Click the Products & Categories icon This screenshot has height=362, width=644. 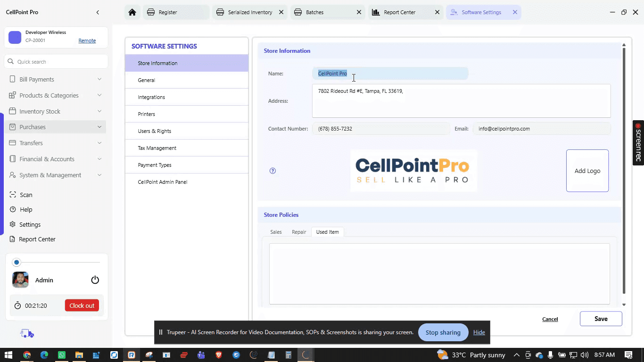[x=12, y=95]
